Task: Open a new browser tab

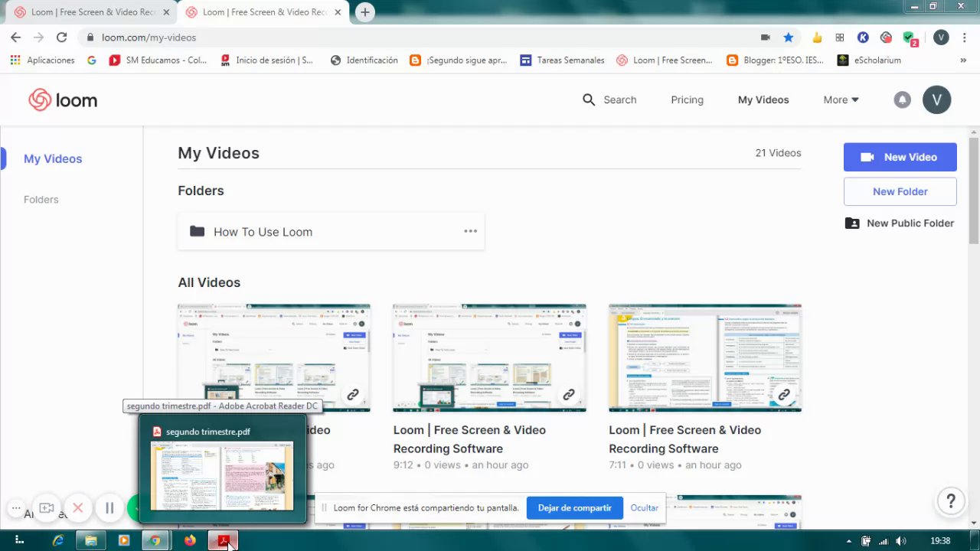Action: click(365, 12)
